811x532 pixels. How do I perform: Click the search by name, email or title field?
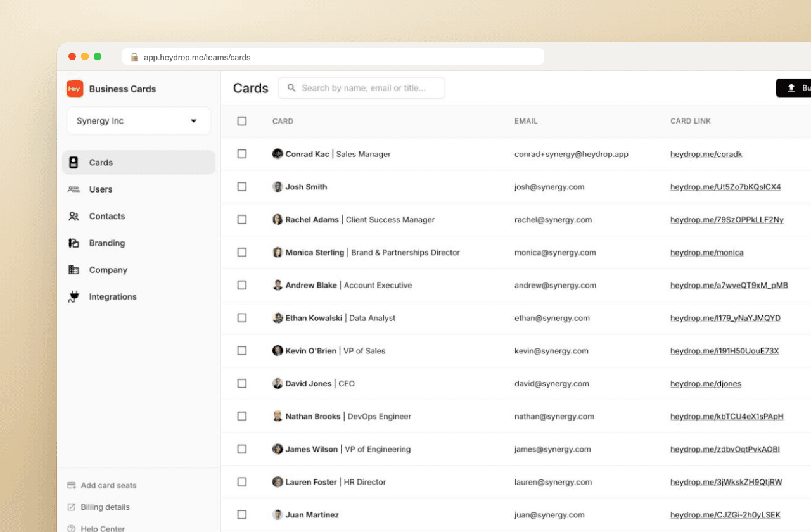pos(362,88)
